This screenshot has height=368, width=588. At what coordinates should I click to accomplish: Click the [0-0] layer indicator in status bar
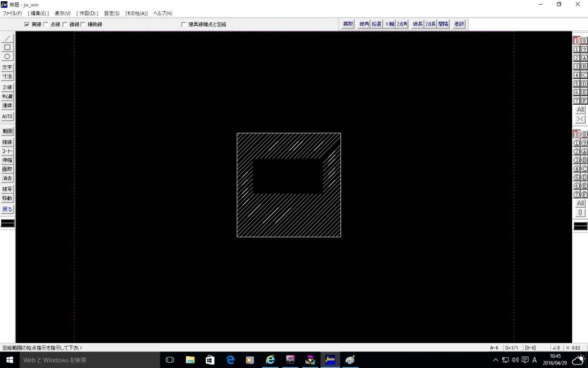coord(530,348)
